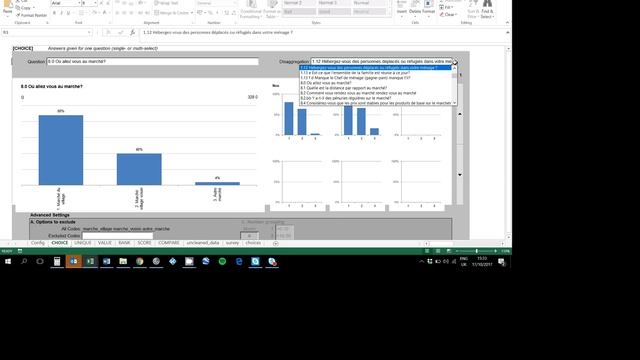Select option 1.13 f d Manque le Chef de ménage

375,78
